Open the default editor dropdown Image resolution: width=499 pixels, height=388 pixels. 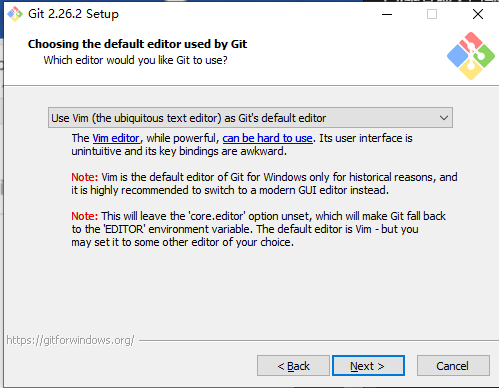pos(250,118)
